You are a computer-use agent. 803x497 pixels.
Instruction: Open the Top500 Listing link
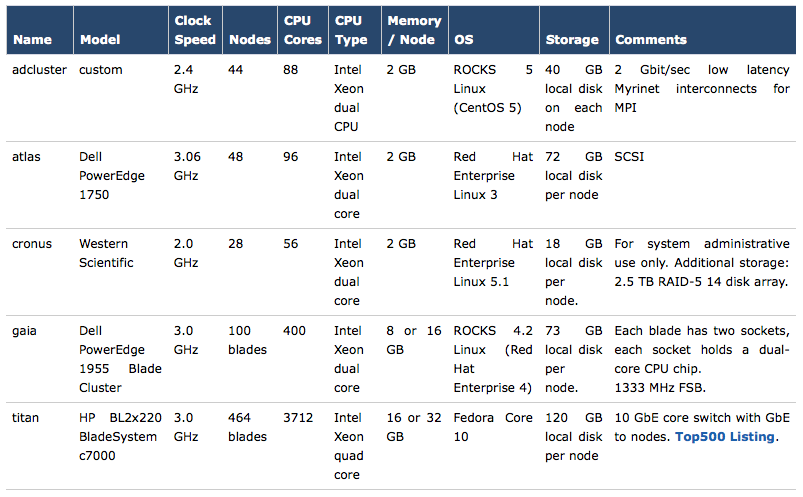tap(725, 437)
